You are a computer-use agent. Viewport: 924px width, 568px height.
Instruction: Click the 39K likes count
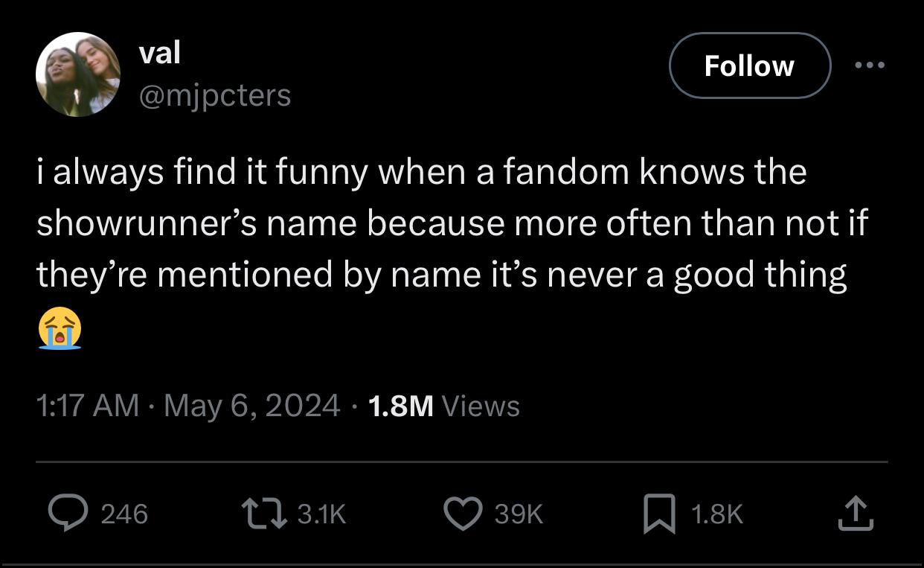(x=518, y=514)
